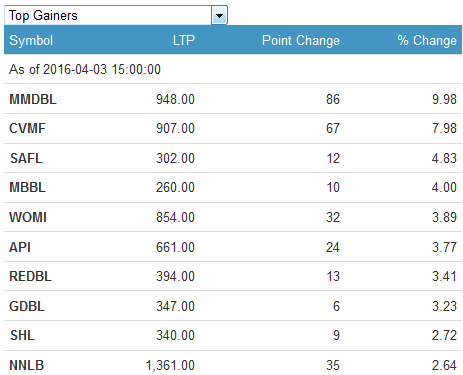Open the API stock symbol
Screen dimensions: 463x375
point(20,247)
